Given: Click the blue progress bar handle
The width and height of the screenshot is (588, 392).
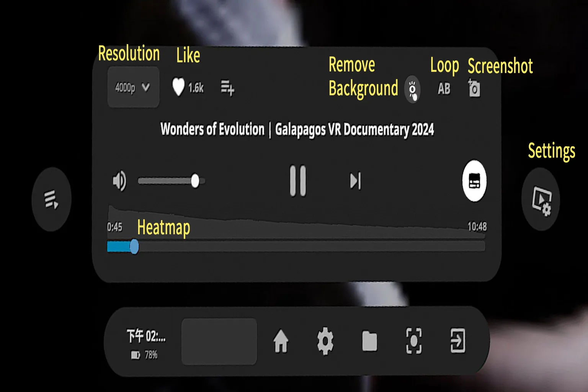Looking at the screenshot, I should tap(134, 247).
